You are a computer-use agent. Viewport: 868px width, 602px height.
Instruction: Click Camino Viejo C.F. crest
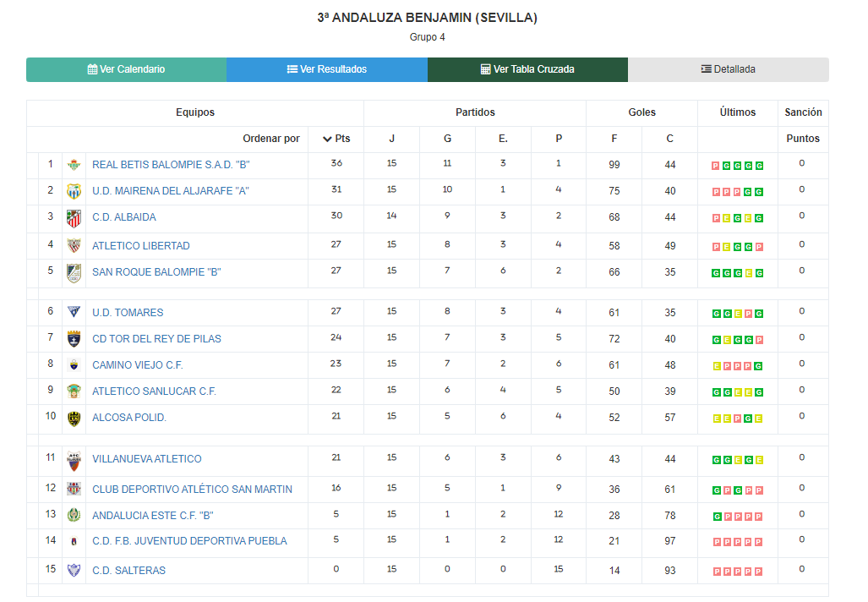tap(74, 365)
